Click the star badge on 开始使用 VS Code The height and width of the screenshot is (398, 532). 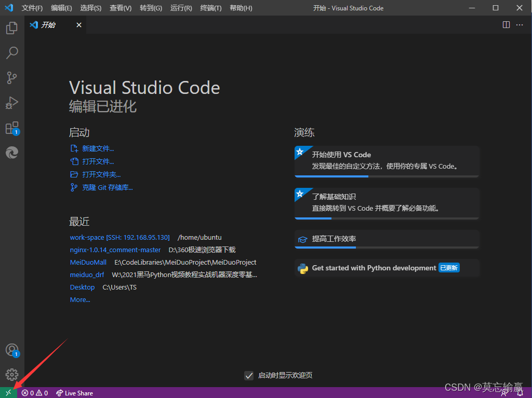(x=300, y=152)
